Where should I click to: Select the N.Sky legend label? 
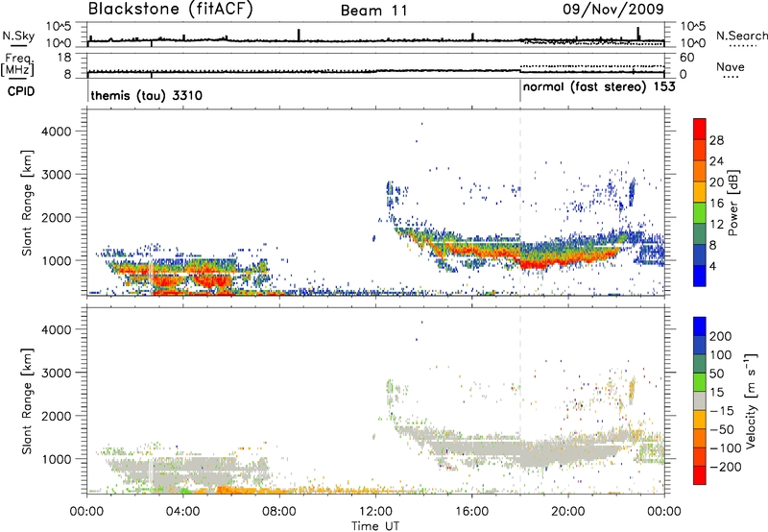[x=18, y=36]
